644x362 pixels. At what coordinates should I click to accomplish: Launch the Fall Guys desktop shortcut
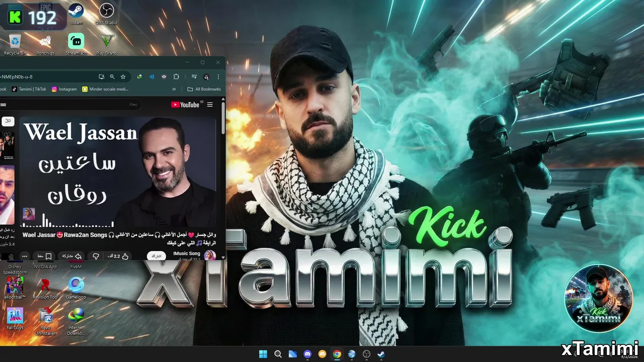15,319
